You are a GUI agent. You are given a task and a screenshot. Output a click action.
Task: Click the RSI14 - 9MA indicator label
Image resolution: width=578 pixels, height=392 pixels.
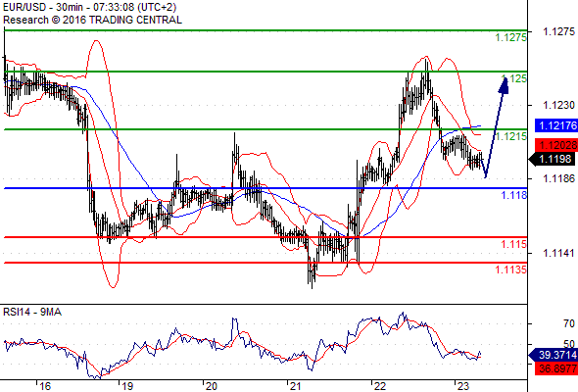(x=32, y=312)
